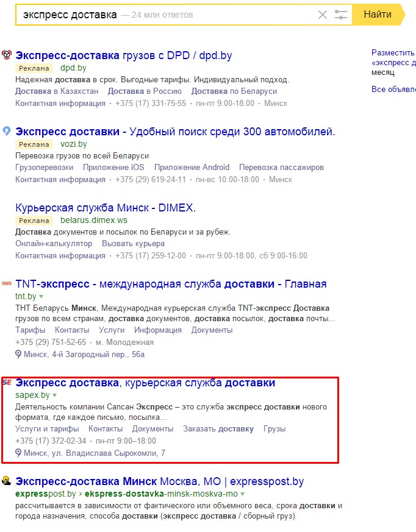This screenshot has width=416, height=532.
Task: Open Курьерская служба Минск - DIMEX title
Action: 106,208
